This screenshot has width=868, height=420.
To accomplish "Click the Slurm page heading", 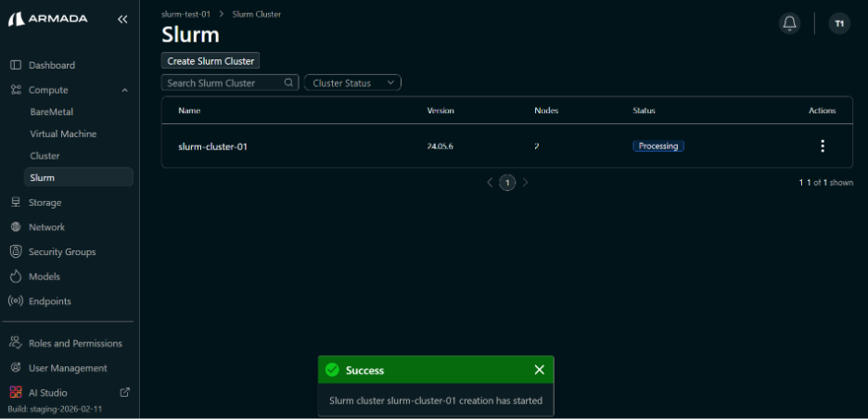I will pos(190,35).
